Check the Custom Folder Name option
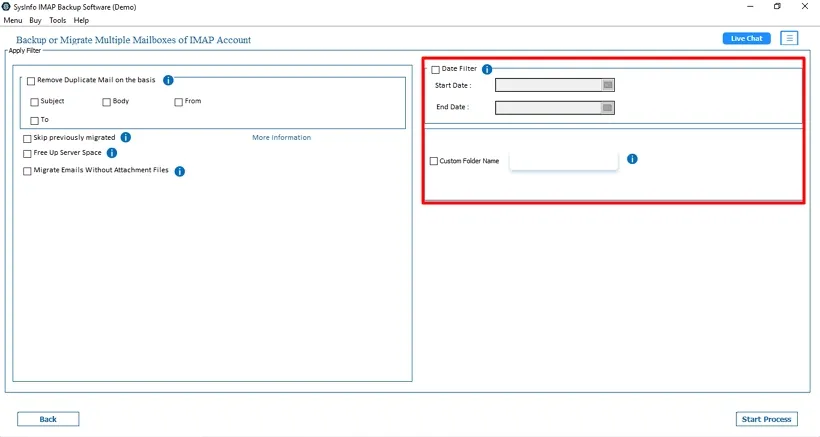The width and height of the screenshot is (820, 437). click(434, 161)
